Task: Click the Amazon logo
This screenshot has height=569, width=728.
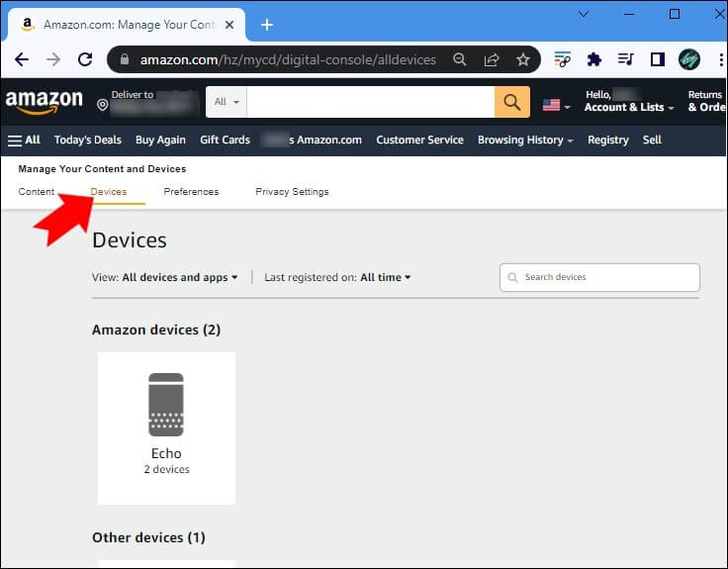Action: [45, 102]
